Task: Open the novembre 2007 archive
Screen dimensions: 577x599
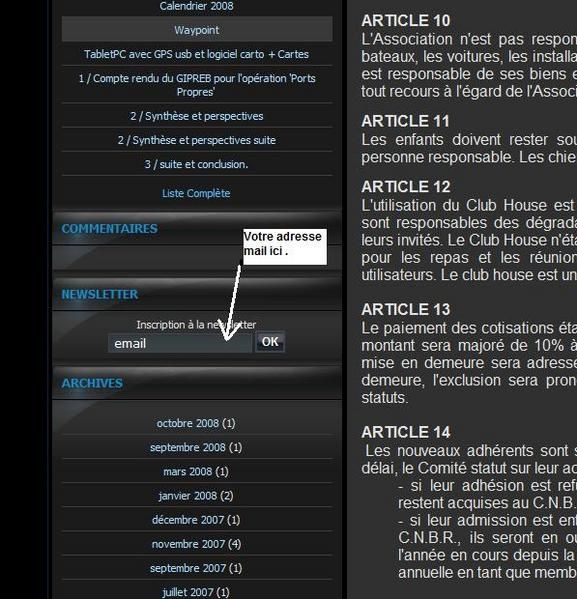Action: point(196,544)
